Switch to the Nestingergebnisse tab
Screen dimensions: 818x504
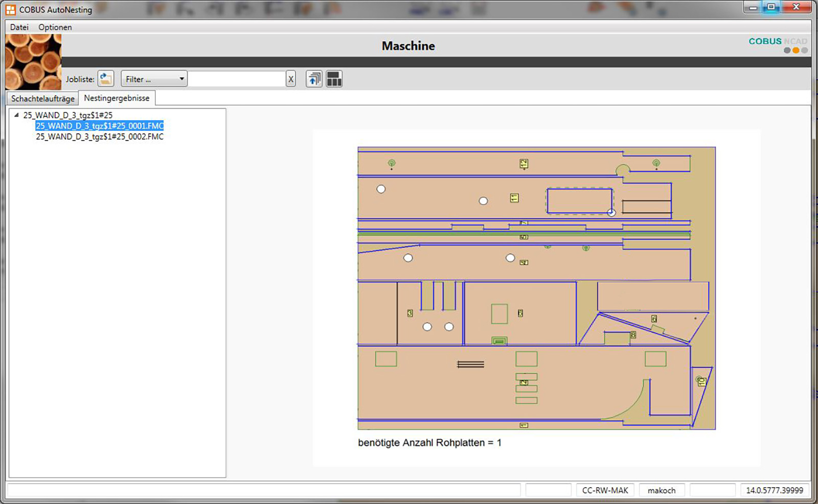(117, 98)
